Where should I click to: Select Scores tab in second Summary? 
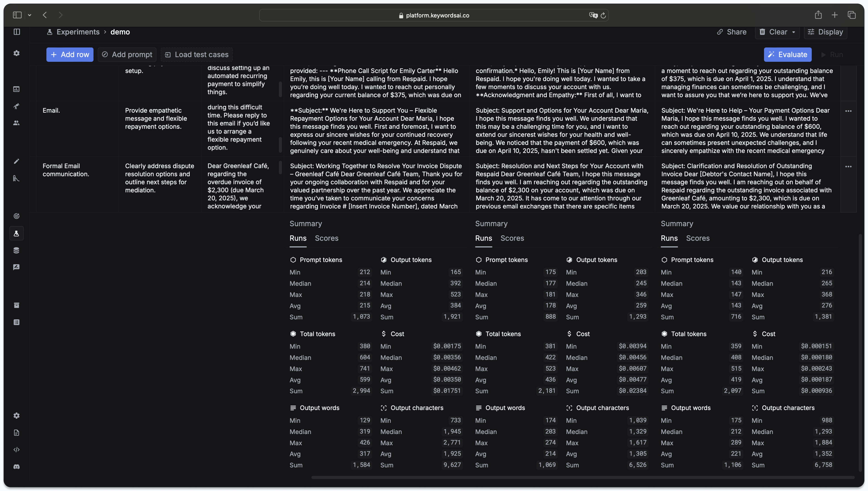coord(512,238)
